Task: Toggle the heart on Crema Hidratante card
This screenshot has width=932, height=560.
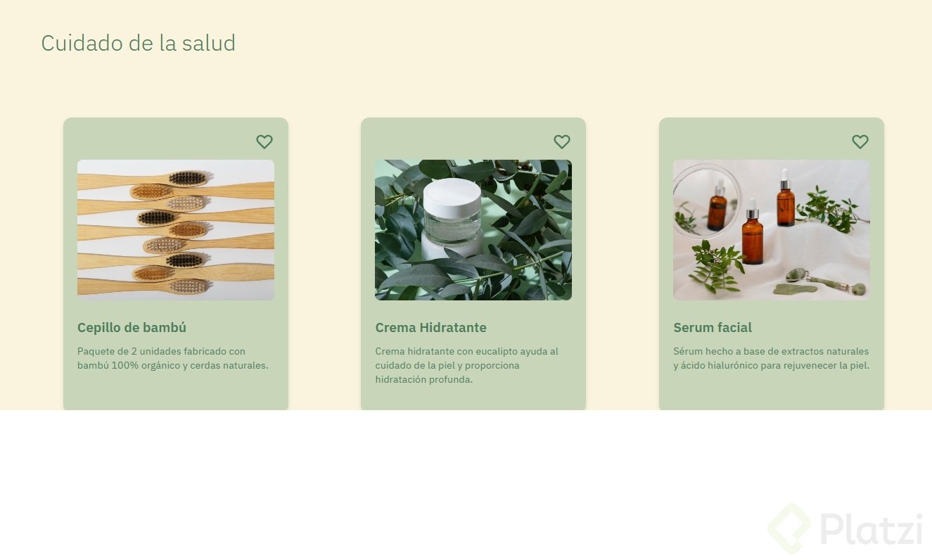Action: tap(561, 141)
